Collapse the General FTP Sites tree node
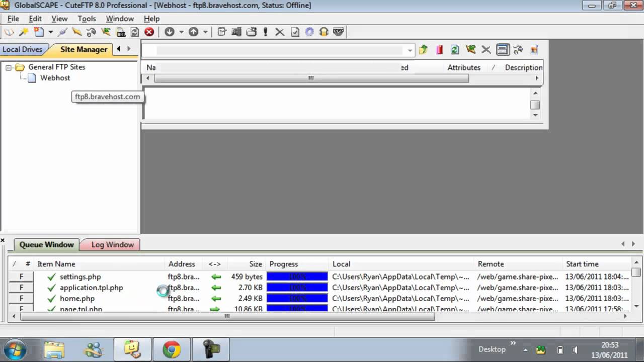Viewport: 644px width, 362px height. coord(9,67)
